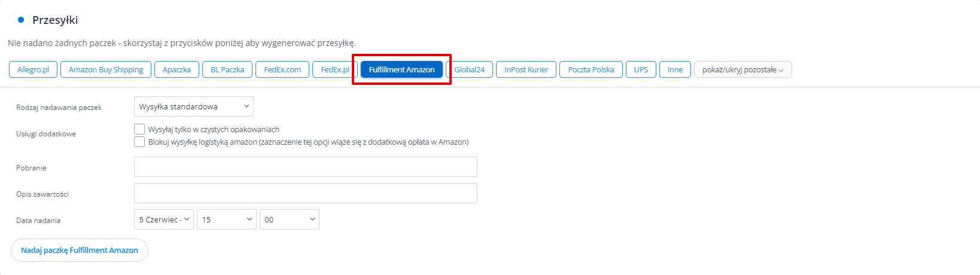Enable Wysyłaj tylko w czystych opakowaniach
980x275 pixels.
click(x=139, y=129)
